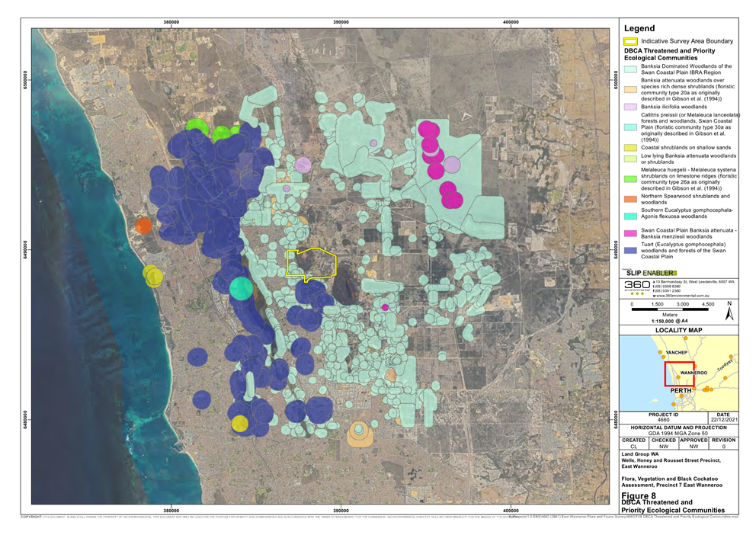Screen dimensions: 756x535
Task: Click the YANCHEP label in locality map
Action: click(676, 352)
